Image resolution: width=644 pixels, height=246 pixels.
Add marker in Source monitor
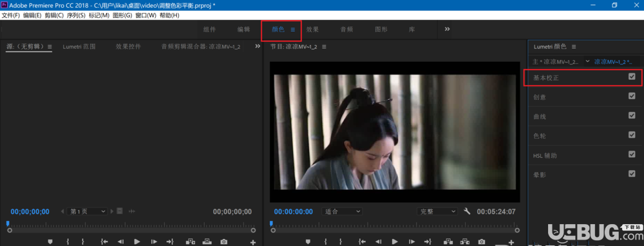50,241
